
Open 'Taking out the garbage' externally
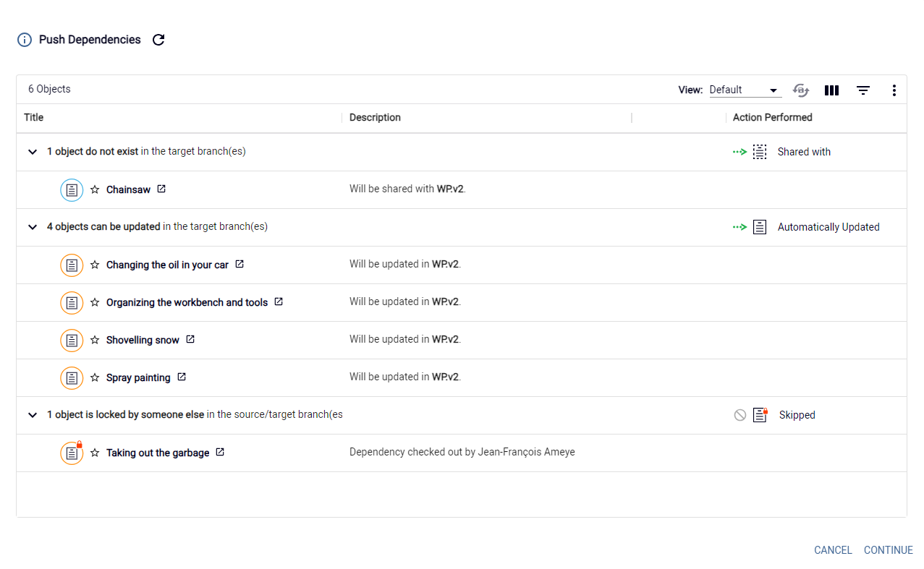coord(220,452)
